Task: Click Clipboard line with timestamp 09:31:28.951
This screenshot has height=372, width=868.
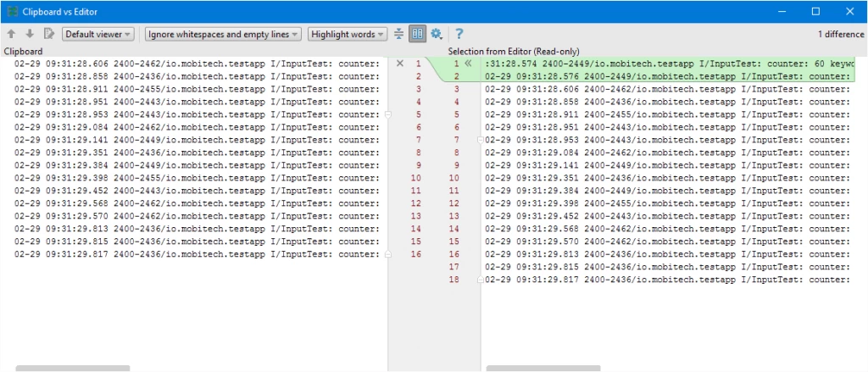Action: click(197, 102)
